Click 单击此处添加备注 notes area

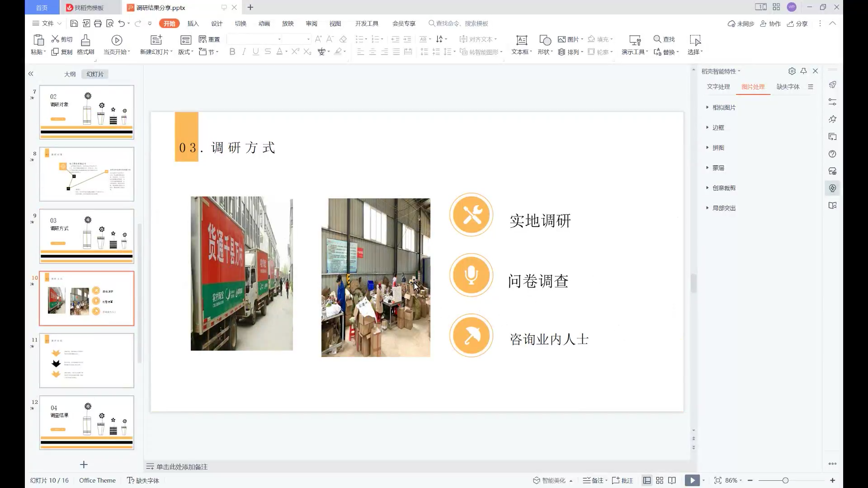click(x=182, y=467)
